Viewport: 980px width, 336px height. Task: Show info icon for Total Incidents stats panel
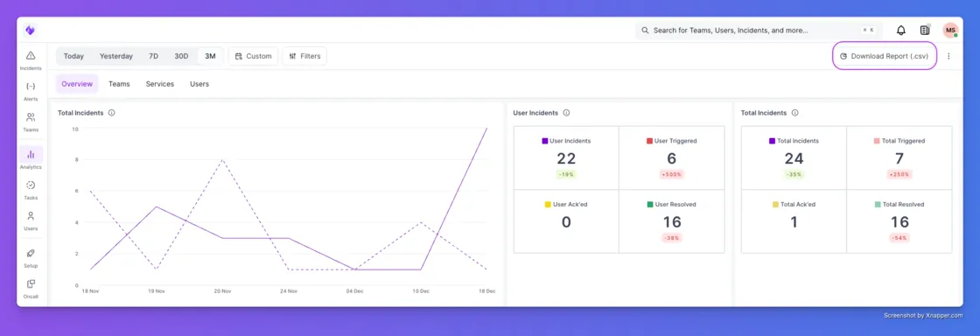(794, 113)
